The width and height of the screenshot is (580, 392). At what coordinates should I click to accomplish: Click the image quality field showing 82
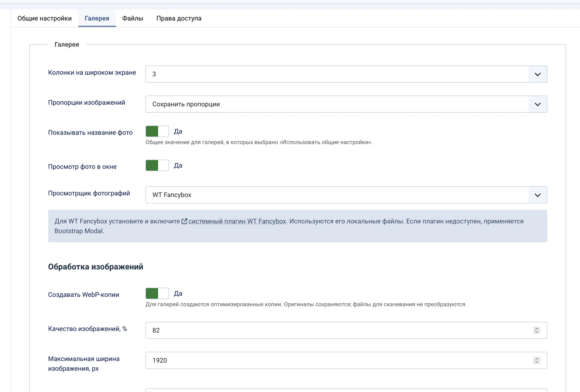pos(346,330)
